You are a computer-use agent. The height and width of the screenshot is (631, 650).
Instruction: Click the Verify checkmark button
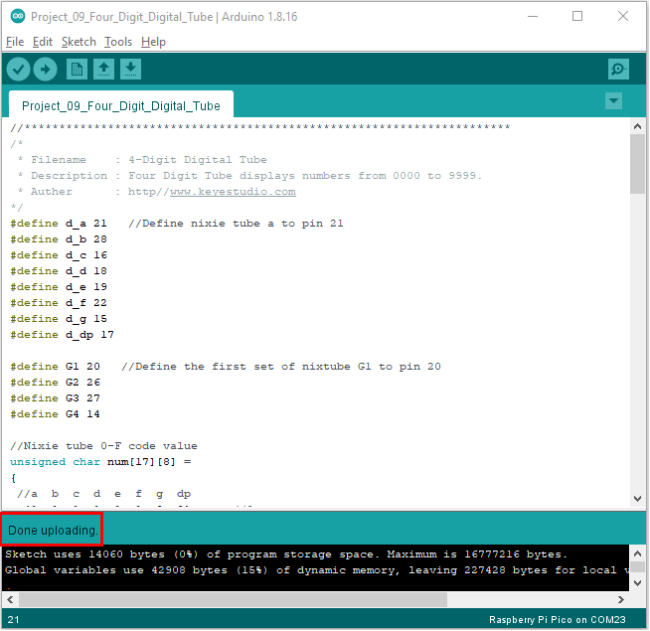pos(18,69)
